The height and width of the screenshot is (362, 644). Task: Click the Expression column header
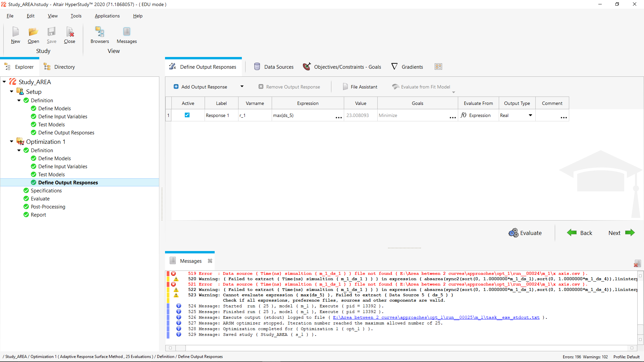[308, 103]
